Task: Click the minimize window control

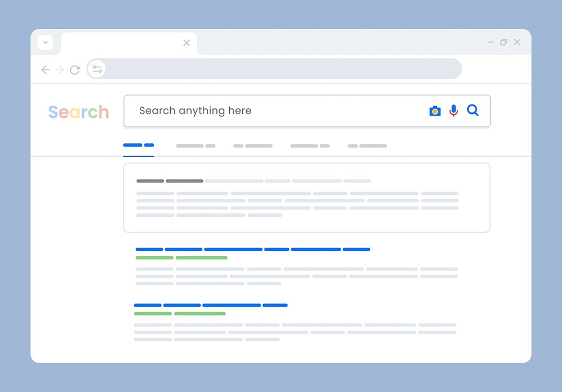Action: (491, 42)
